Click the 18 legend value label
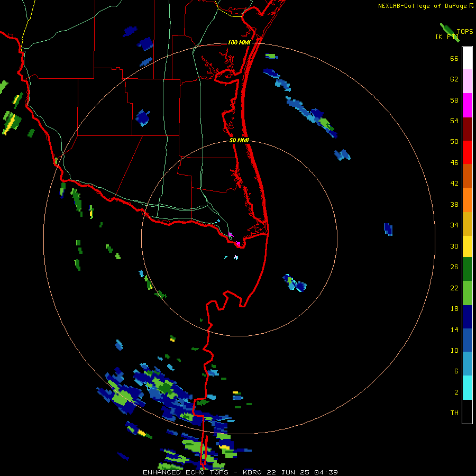This screenshot has width=476, height=476. [454, 309]
